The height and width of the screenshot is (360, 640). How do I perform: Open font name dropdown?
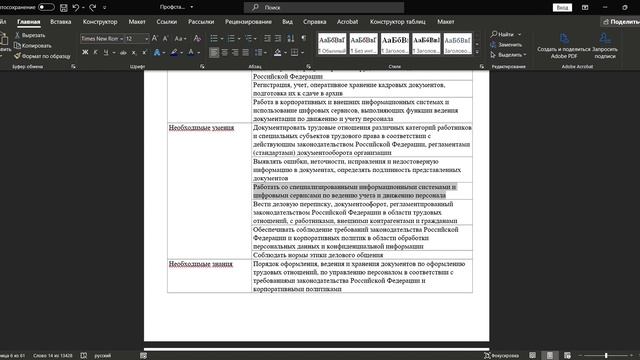point(121,39)
